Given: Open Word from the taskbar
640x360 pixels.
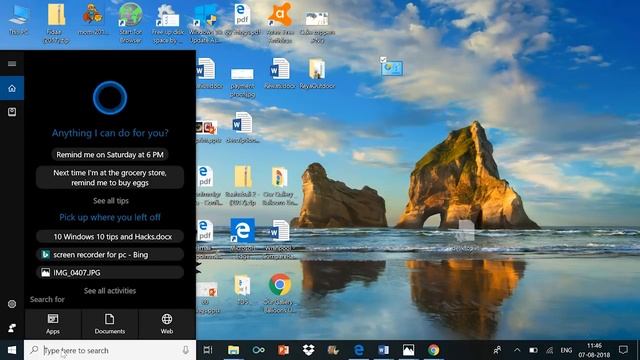Looking at the screenshot, I should (384, 350).
